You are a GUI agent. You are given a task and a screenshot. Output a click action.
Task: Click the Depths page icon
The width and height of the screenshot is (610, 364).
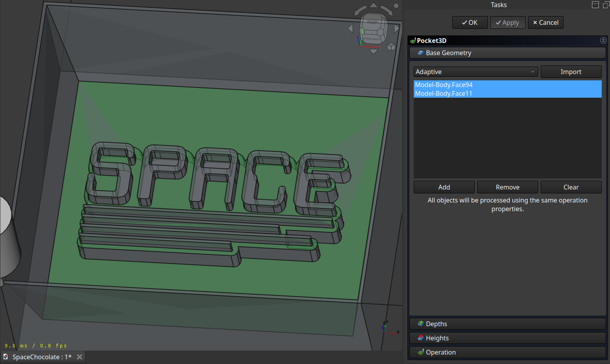420,324
